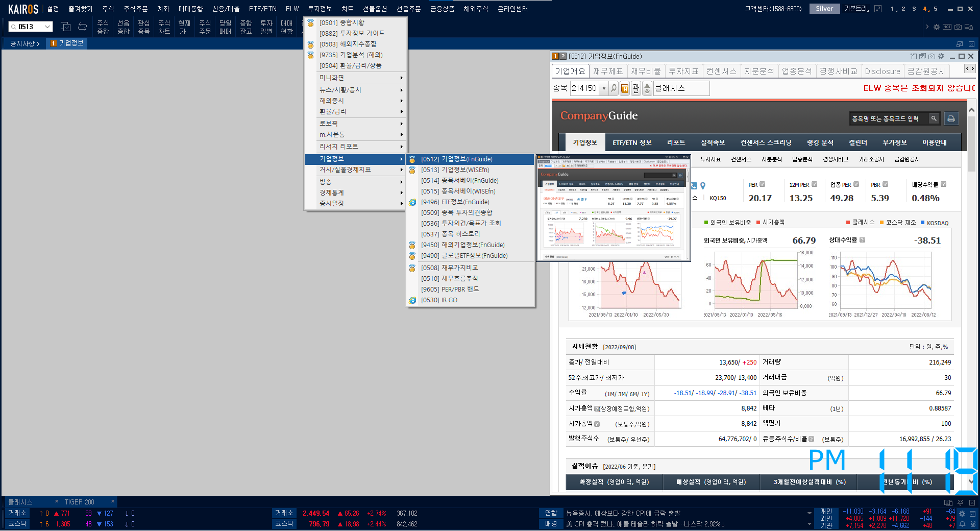Image resolution: width=980 pixels, height=531 pixels.
Task: Click the help icon next to PER label
Action: coord(762,184)
